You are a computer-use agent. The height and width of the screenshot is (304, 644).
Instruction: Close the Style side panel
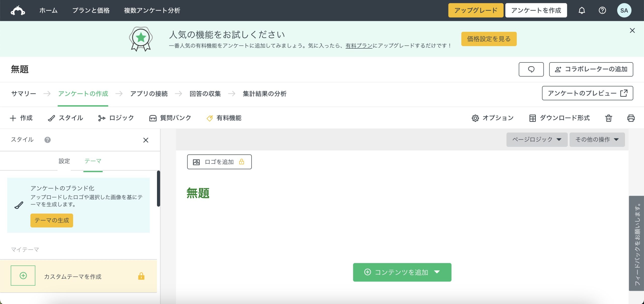click(x=146, y=140)
